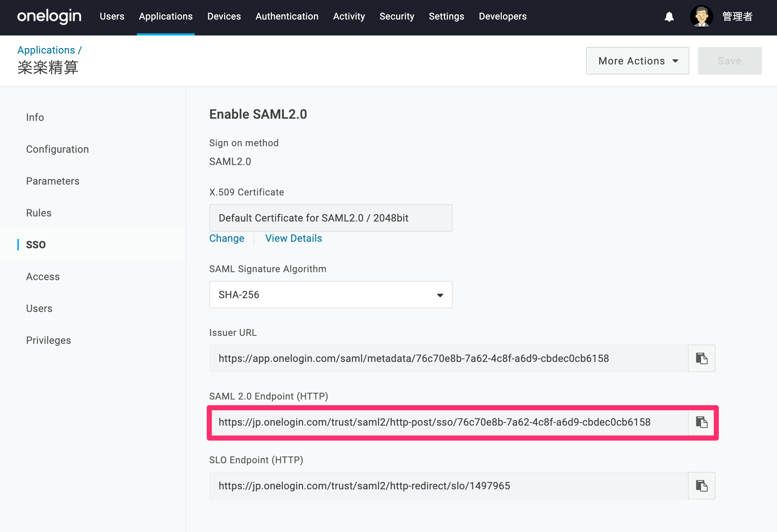Screen dimensions: 777x532
Task: Expand the SAML Signature Algorithm dropdown
Action: (331, 295)
